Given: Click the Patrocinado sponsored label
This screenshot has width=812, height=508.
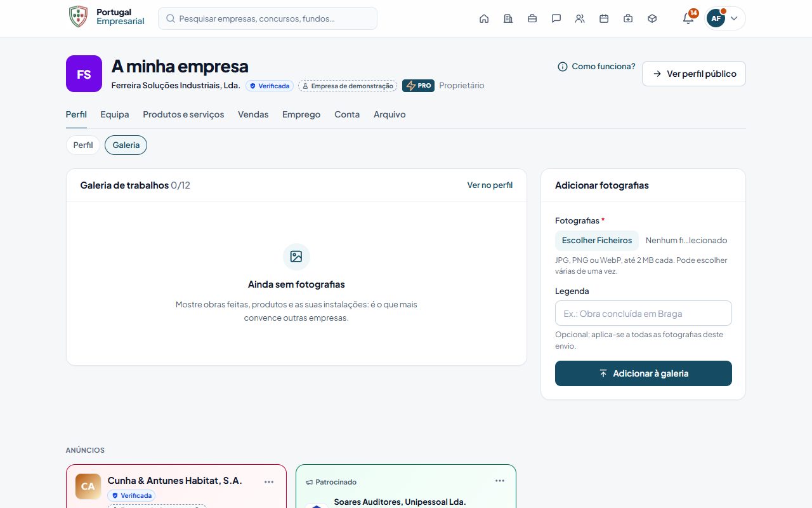Looking at the screenshot, I should [x=331, y=482].
